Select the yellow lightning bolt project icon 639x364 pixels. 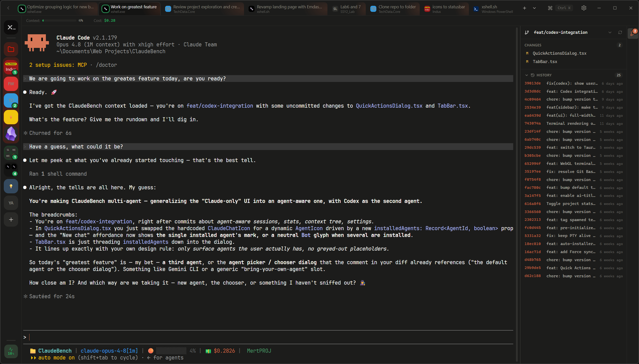[11, 117]
